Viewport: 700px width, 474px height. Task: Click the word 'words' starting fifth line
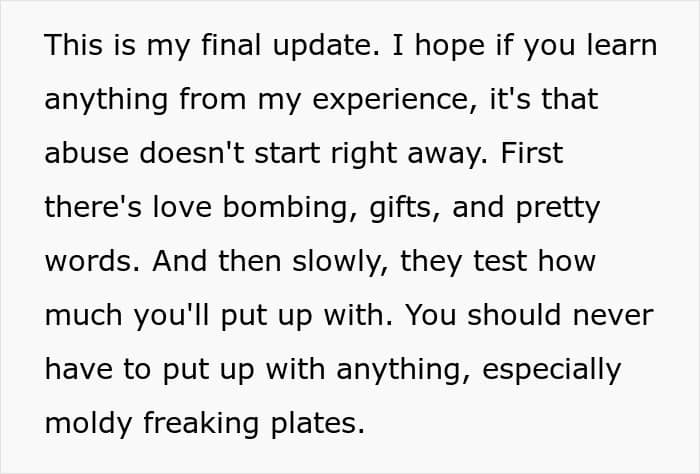click(88, 262)
